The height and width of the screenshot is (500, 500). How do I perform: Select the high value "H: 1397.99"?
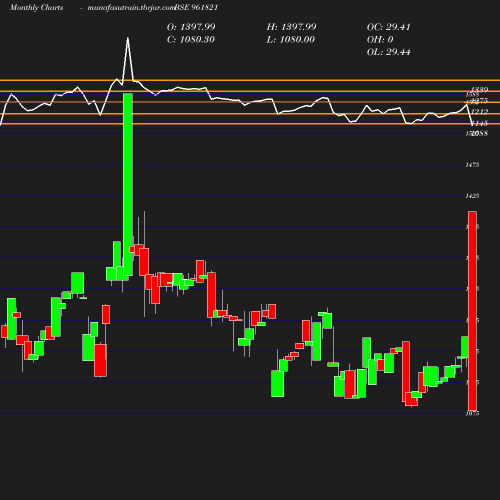coord(291,27)
